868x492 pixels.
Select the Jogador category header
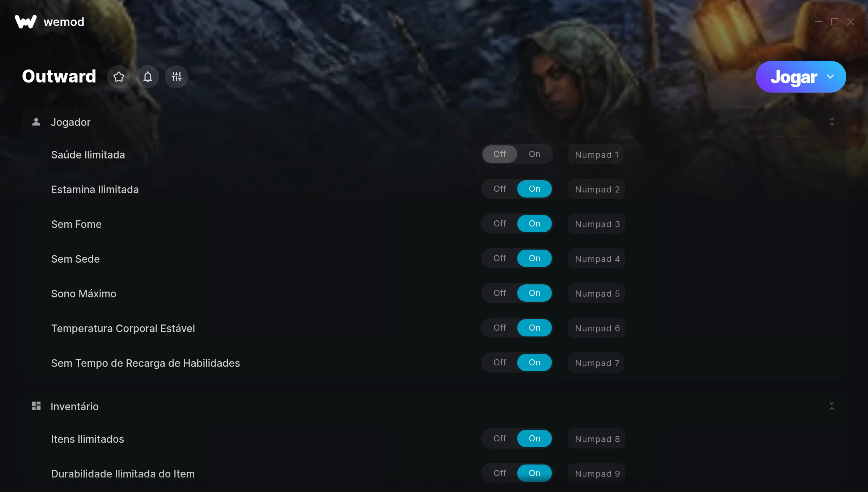tap(434, 122)
